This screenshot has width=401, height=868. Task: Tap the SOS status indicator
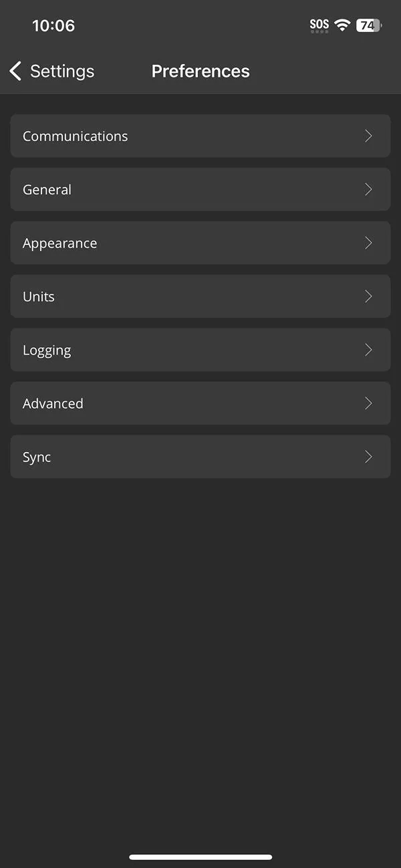[x=319, y=25]
